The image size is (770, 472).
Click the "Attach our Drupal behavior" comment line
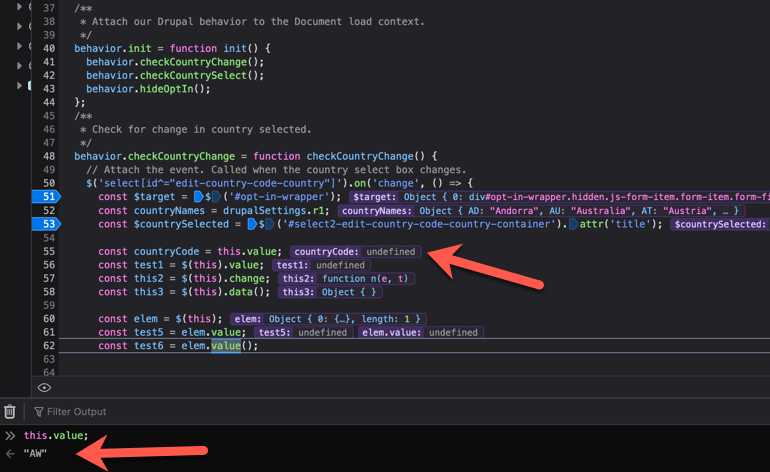tap(252, 22)
